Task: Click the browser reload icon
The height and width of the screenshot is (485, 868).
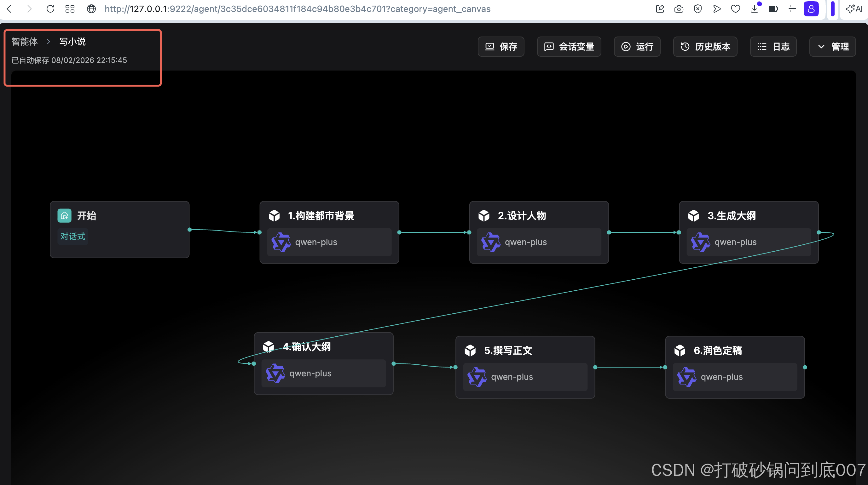Action: pyautogui.click(x=50, y=9)
